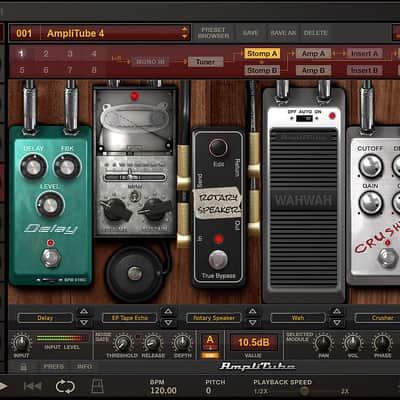400x400 pixels.
Task: Open PREFS settings
Action: point(54,367)
